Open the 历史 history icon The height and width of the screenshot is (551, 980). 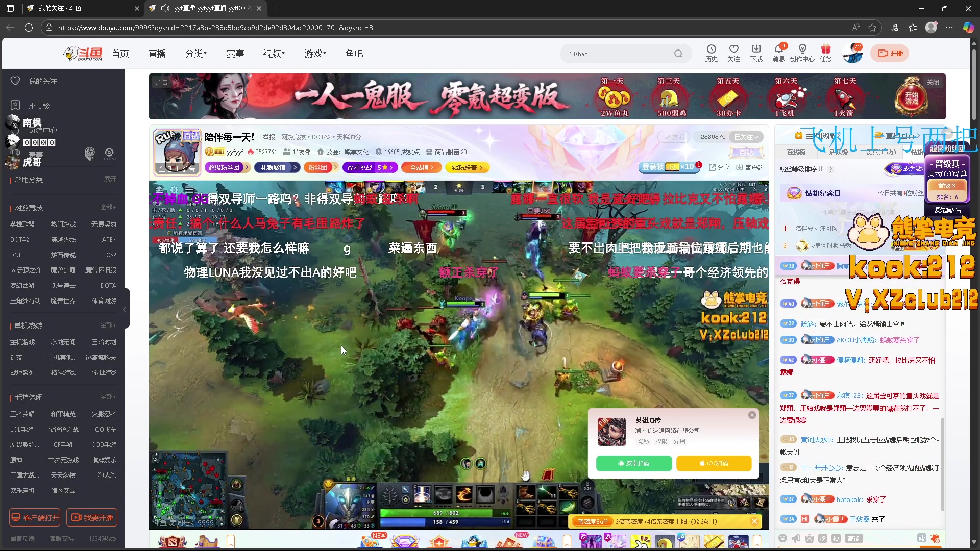tap(711, 53)
